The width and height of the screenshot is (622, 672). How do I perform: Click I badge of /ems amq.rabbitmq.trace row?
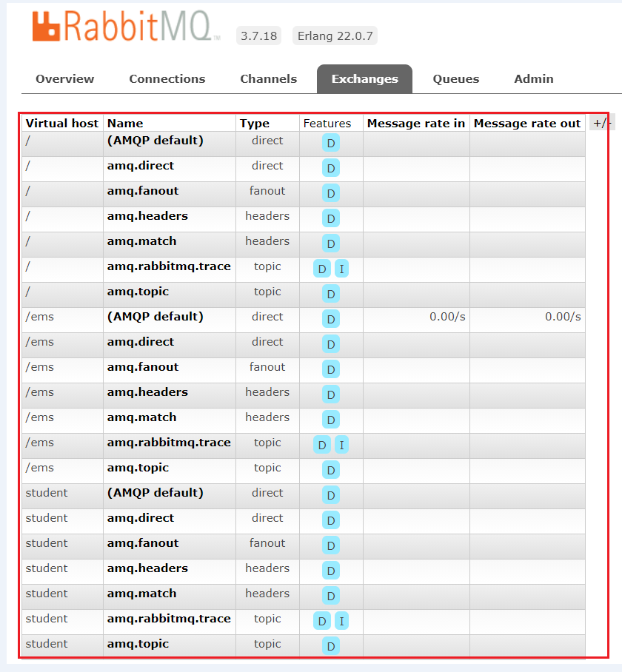[x=341, y=445]
